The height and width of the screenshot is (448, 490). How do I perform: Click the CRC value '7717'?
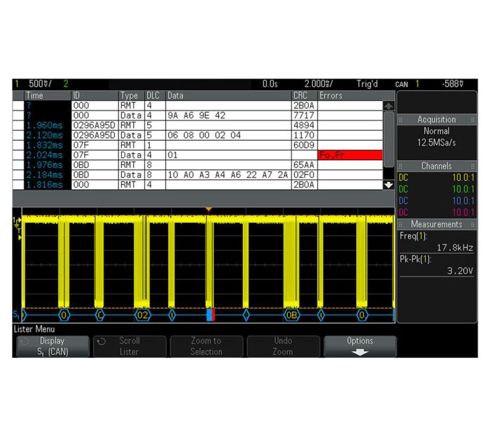303,115
